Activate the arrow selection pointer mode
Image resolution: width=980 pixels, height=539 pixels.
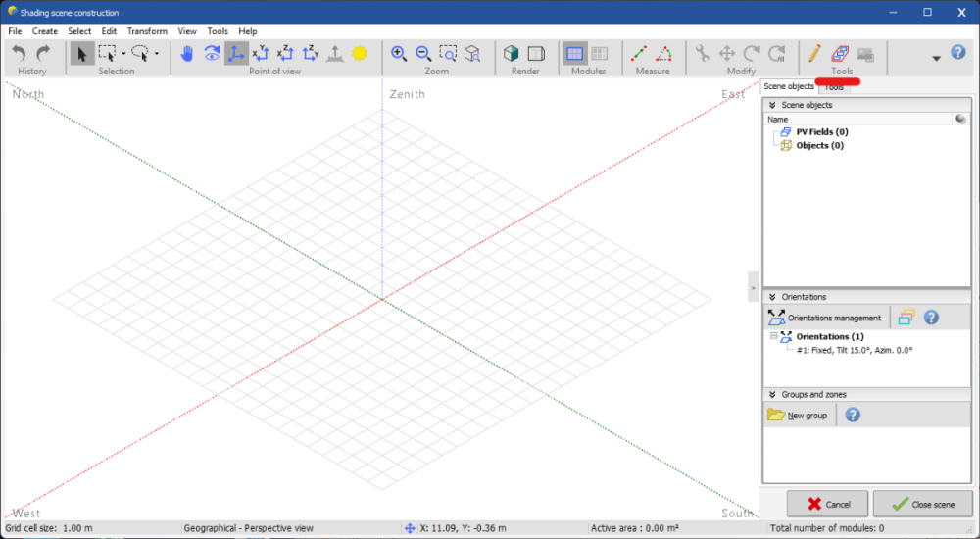pos(82,54)
